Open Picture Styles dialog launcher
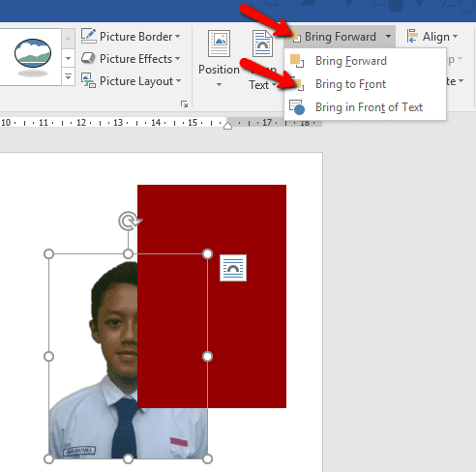 coord(185,104)
